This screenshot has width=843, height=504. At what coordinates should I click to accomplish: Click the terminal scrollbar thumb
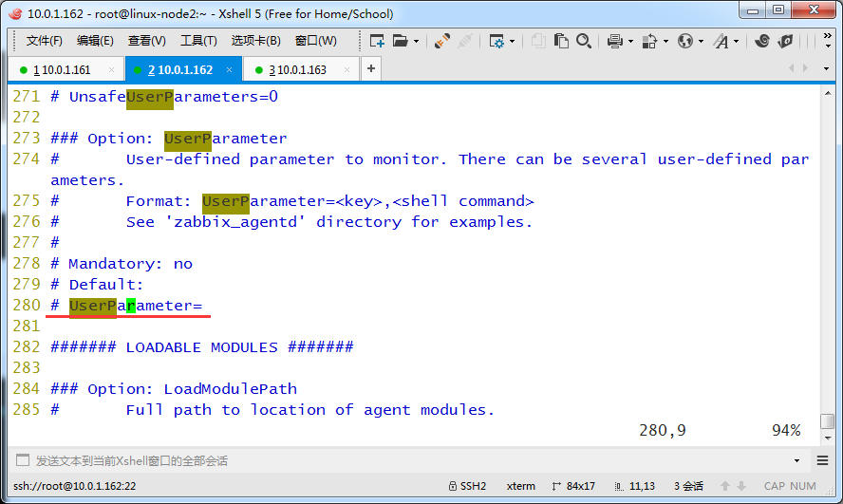coord(828,420)
